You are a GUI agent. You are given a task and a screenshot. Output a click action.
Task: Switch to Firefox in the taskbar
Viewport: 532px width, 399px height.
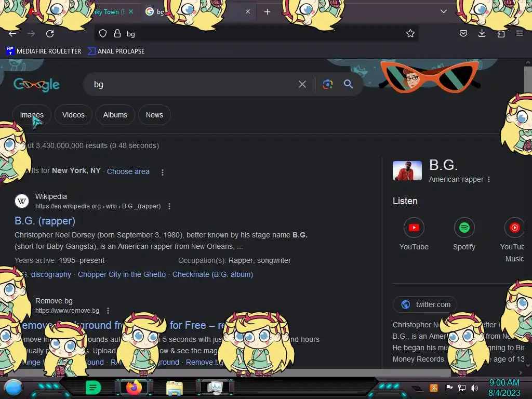(x=134, y=388)
